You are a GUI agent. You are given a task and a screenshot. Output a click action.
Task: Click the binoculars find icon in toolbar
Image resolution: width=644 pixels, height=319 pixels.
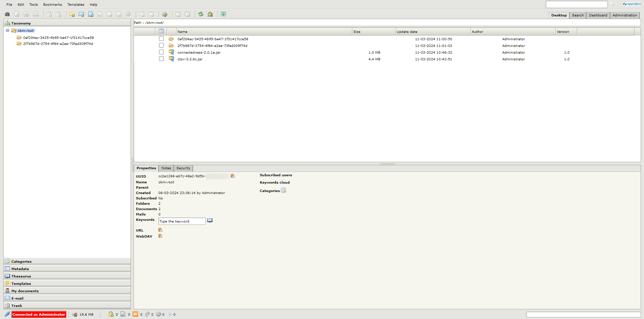pyautogui.click(x=7, y=14)
